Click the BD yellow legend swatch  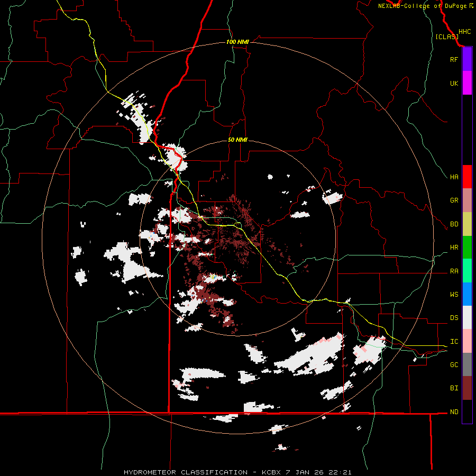point(467,224)
